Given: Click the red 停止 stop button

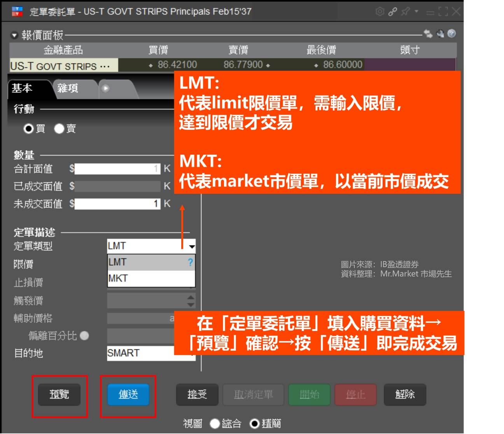Looking at the screenshot, I should tap(356, 395).
